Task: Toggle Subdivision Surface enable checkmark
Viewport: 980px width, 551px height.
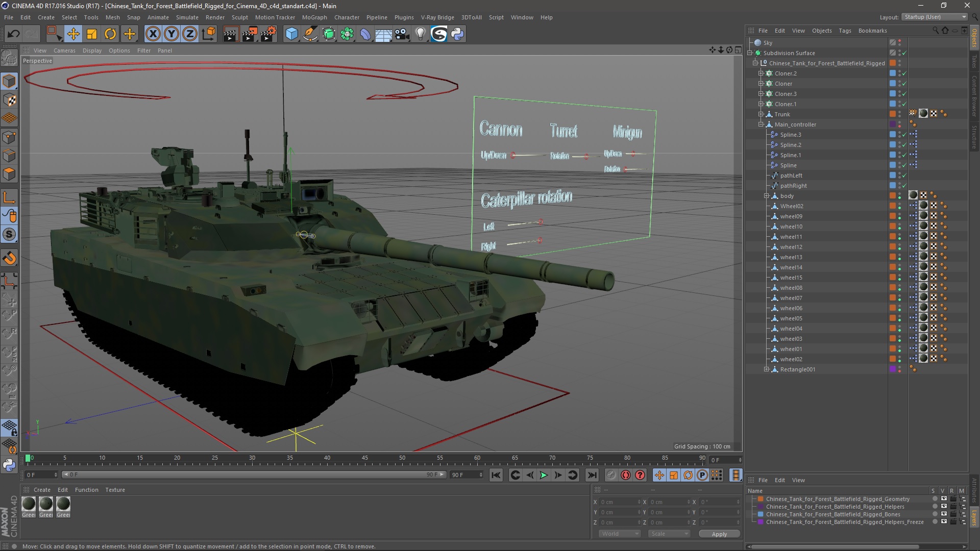Action: click(904, 53)
